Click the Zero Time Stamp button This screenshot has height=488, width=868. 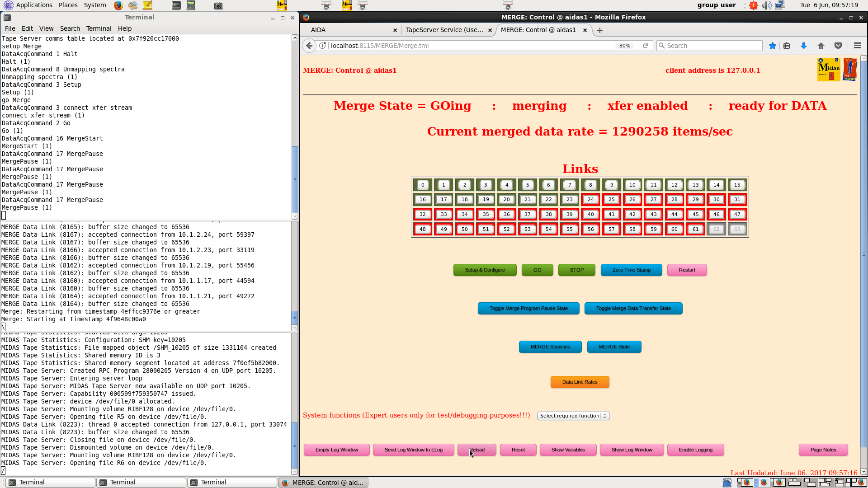[x=631, y=270]
